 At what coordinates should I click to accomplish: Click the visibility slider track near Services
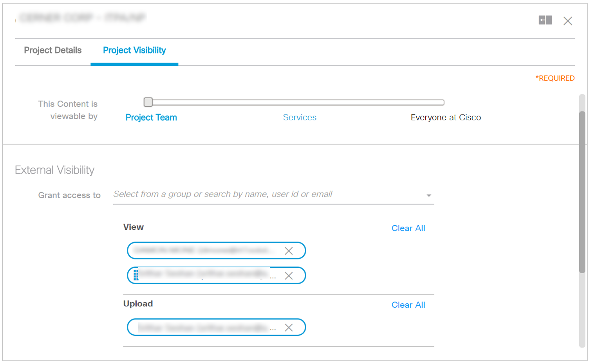[300, 103]
